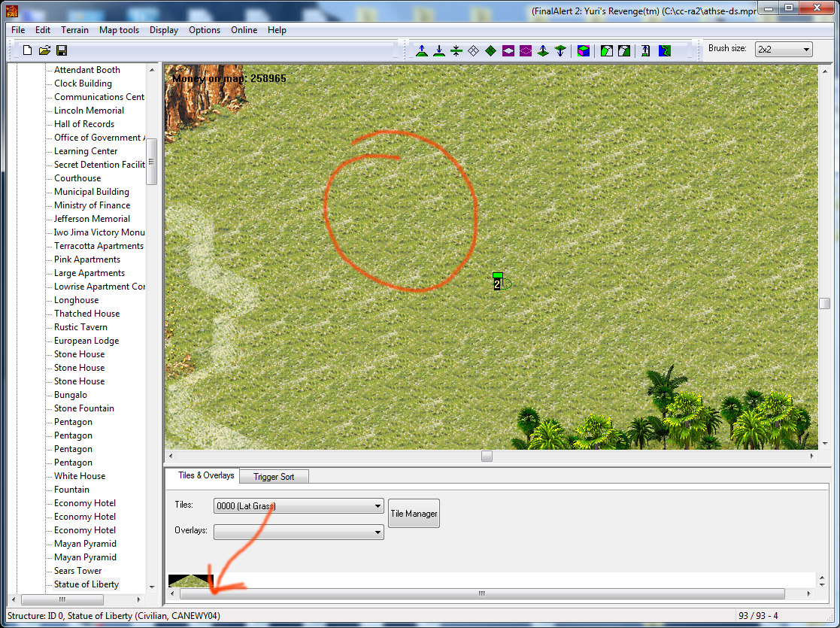Click the second green slope icon
Screen dimensions: 840x628
tap(623, 51)
